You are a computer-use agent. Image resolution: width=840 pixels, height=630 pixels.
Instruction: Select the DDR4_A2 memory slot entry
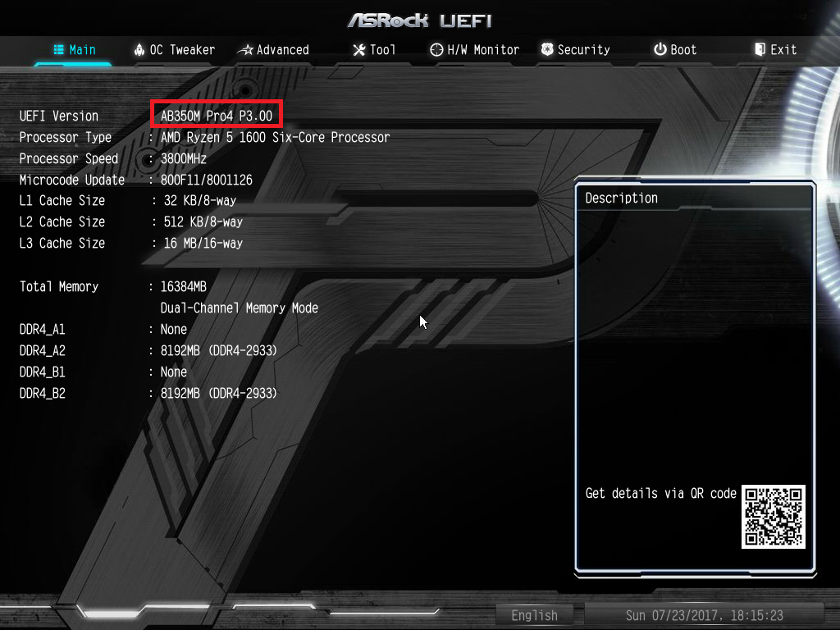coord(148,350)
